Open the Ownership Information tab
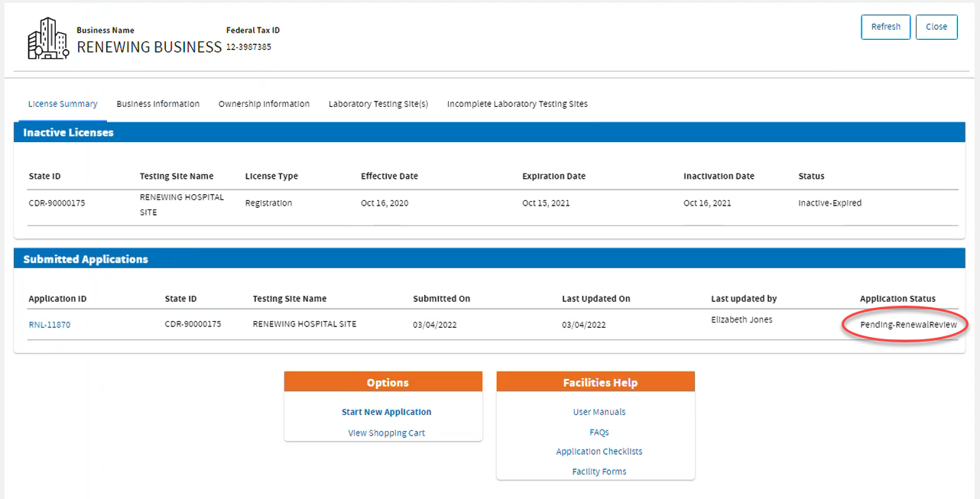 (264, 104)
